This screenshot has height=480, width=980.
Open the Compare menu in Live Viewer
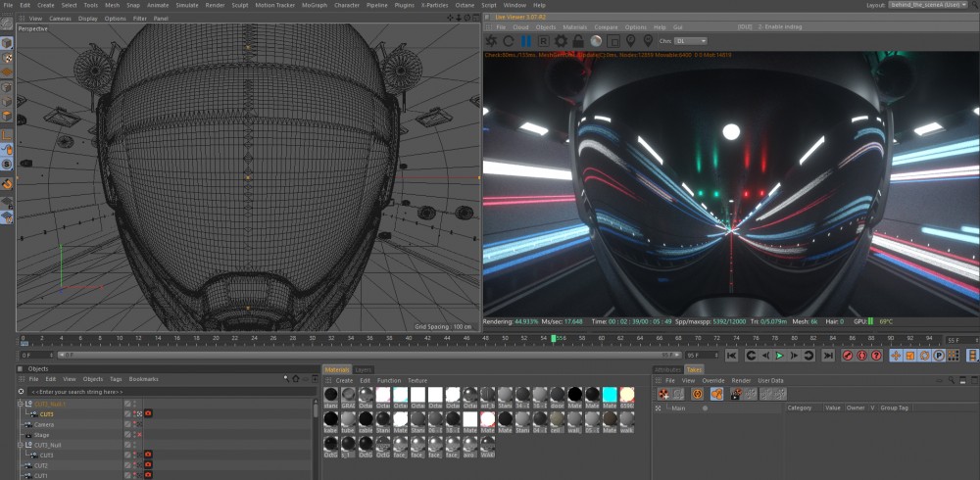coord(607,26)
